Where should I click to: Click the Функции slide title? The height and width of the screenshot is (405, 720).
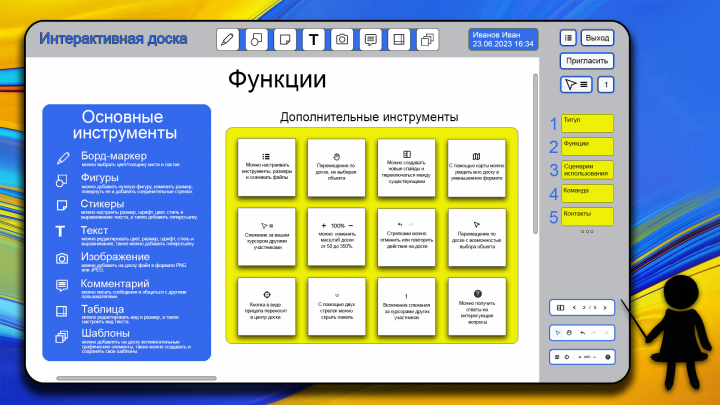[x=277, y=79]
